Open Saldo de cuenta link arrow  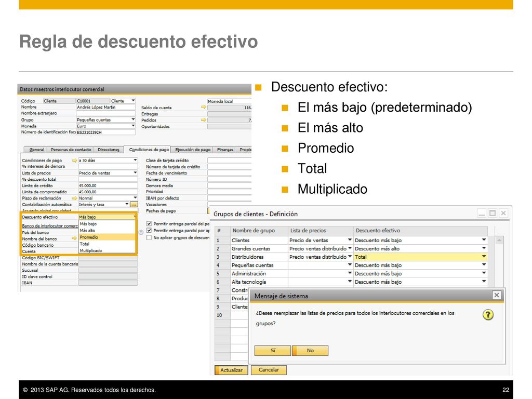[204, 107]
